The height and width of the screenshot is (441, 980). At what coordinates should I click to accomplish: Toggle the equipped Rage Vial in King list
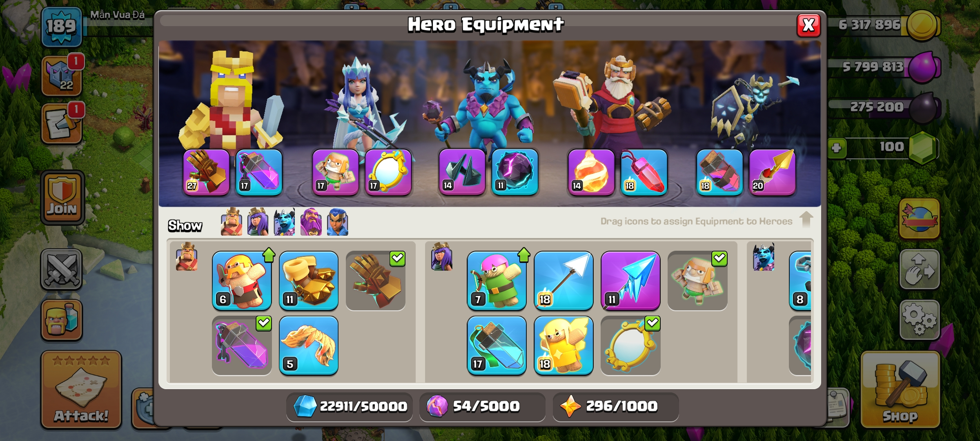(242, 345)
